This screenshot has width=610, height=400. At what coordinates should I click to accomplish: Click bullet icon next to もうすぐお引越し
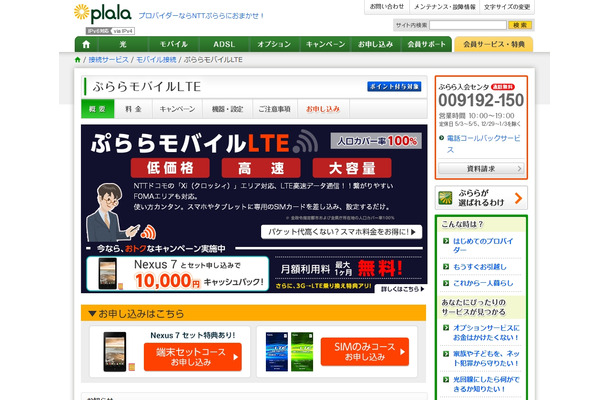[446, 267]
